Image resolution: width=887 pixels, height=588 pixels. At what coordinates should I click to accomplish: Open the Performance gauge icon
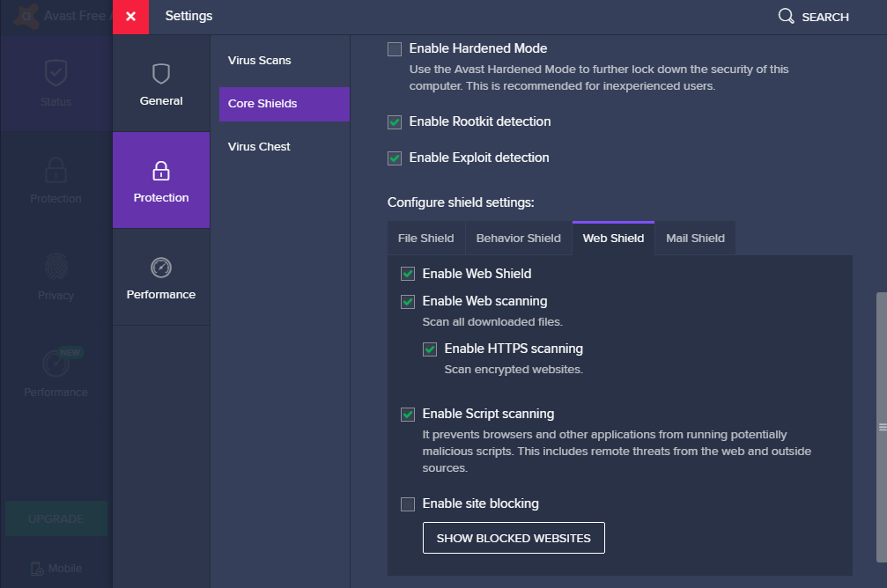(x=160, y=268)
